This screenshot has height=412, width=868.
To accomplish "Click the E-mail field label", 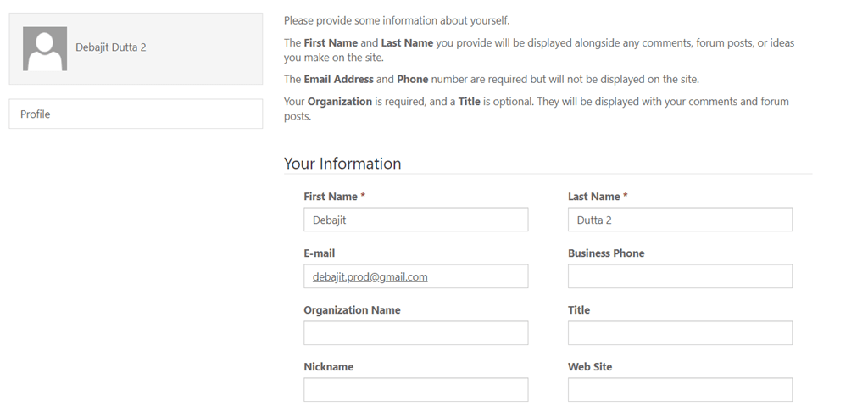I will [x=320, y=253].
